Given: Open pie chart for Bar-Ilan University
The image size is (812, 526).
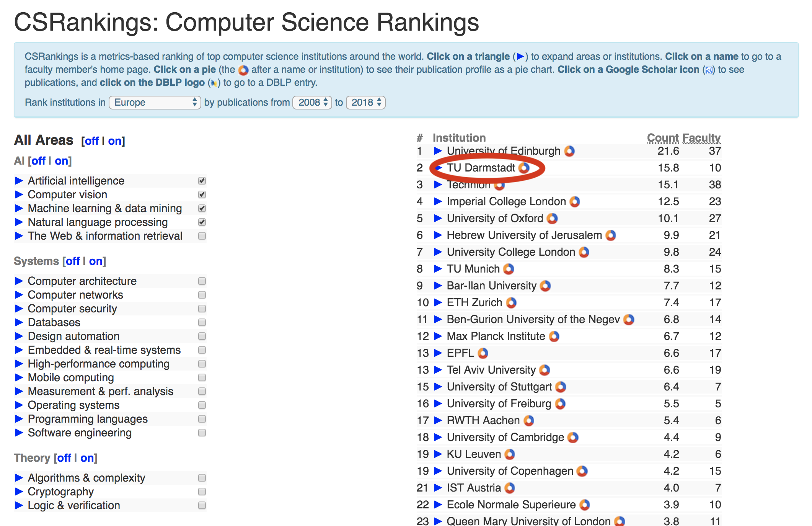Looking at the screenshot, I should (545, 286).
